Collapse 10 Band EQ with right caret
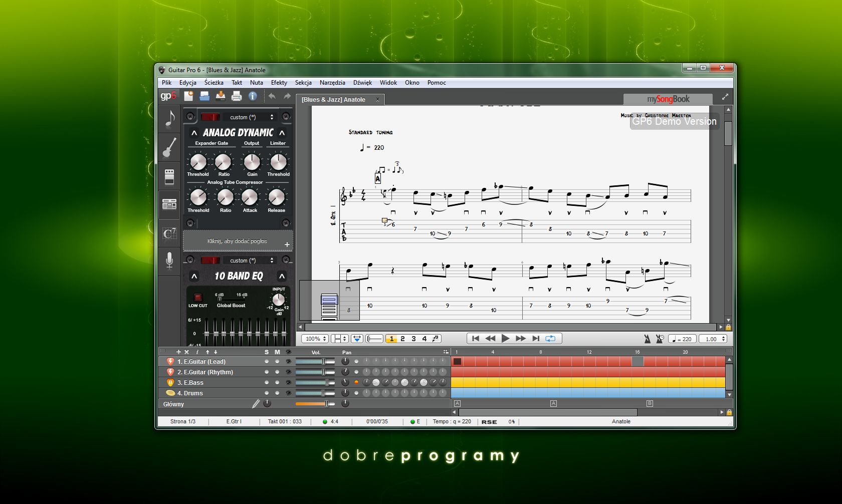842x504 pixels. point(282,276)
